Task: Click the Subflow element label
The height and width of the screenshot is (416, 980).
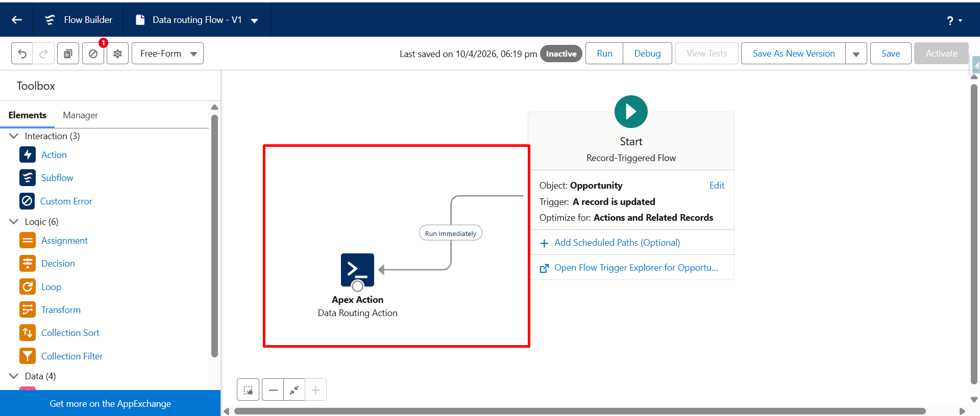Action: (57, 178)
